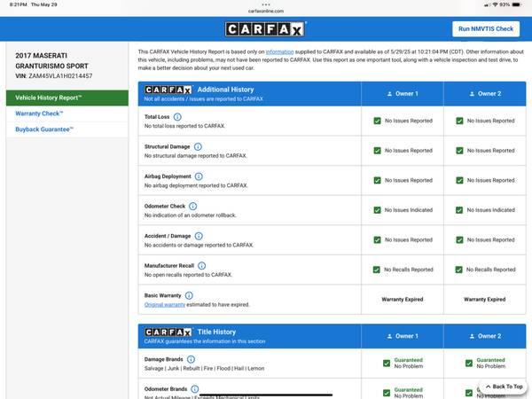Click Manufacturer Recall checkmark for Owner 1
The width and height of the screenshot is (532, 399).
pos(376,270)
